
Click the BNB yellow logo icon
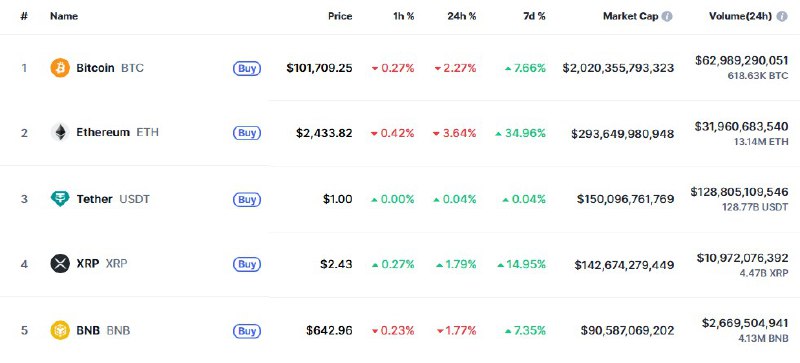click(60, 330)
